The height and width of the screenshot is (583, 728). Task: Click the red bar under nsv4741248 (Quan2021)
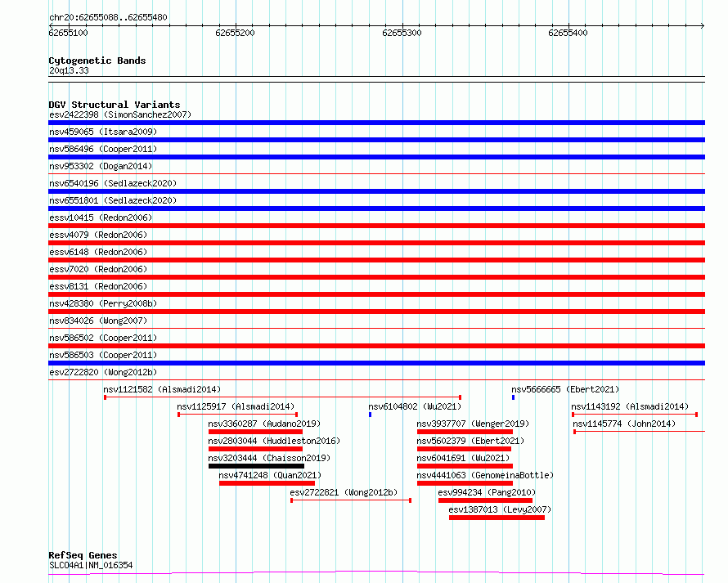point(267,483)
